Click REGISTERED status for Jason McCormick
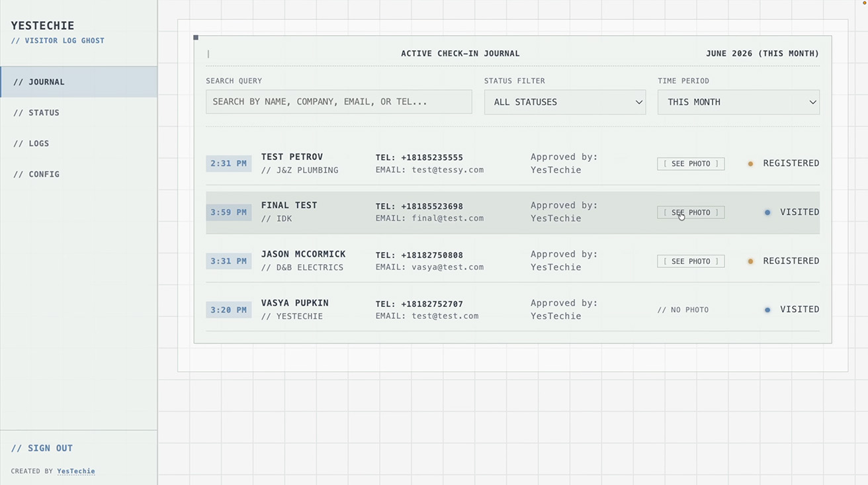This screenshot has width=868, height=485. (x=791, y=261)
